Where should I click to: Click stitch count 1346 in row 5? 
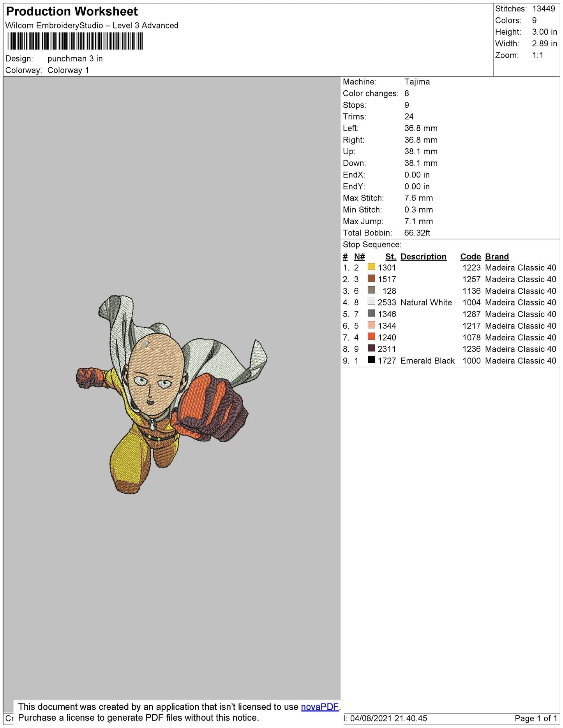(x=387, y=315)
